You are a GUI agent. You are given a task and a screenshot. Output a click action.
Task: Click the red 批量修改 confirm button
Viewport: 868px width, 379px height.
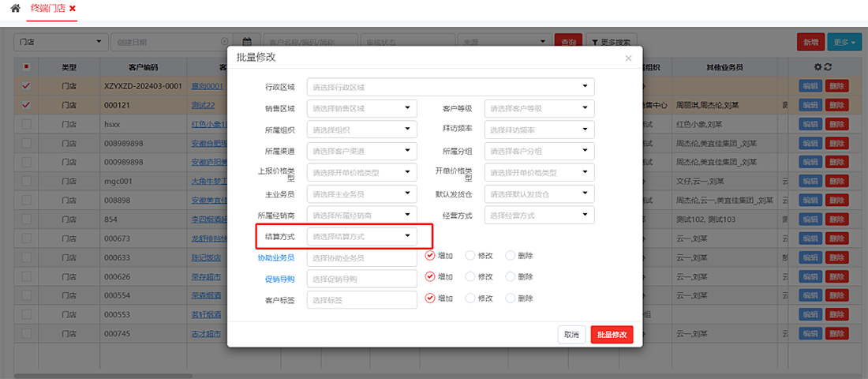pos(612,335)
